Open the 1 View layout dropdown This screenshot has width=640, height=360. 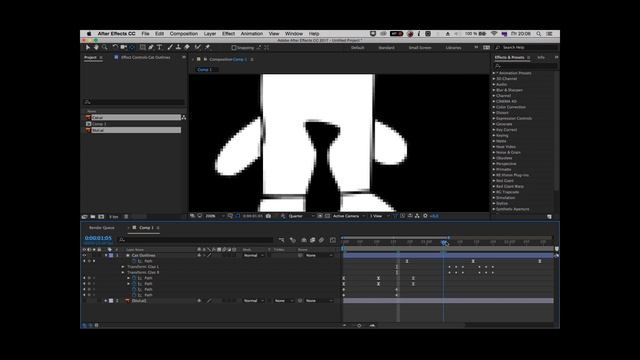(x=380, y=216)
